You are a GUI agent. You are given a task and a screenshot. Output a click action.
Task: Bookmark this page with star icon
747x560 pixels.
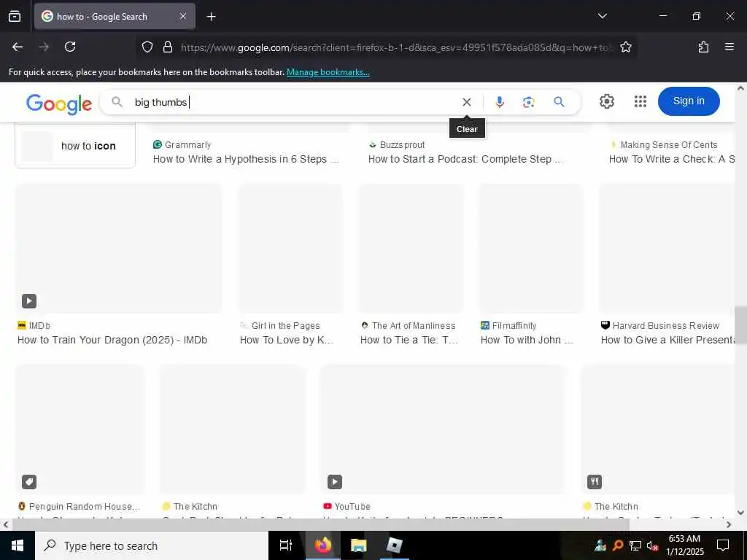click(625, 47)
